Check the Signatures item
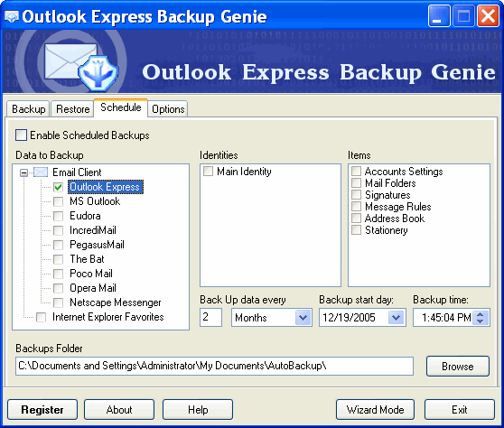 click(x=356, y=195)
